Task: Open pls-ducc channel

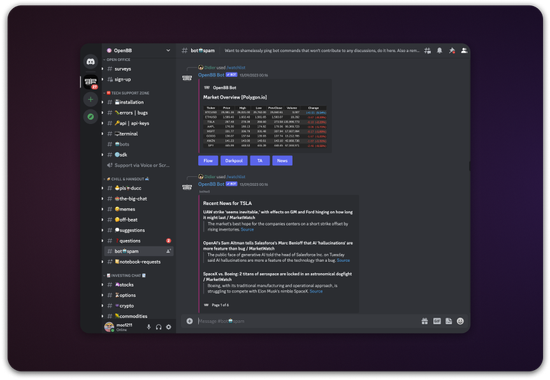Action: tap(139, 188)
